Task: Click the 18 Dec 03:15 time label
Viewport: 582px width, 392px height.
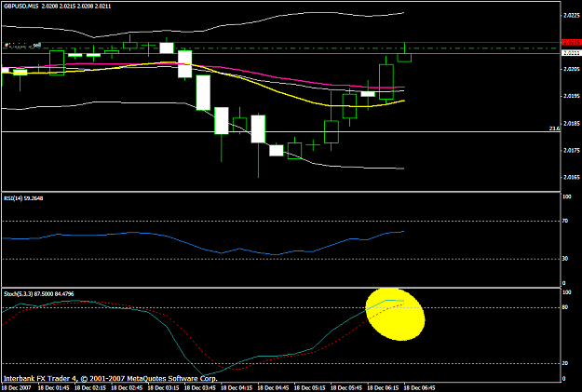Action: [x=163, y=388]
